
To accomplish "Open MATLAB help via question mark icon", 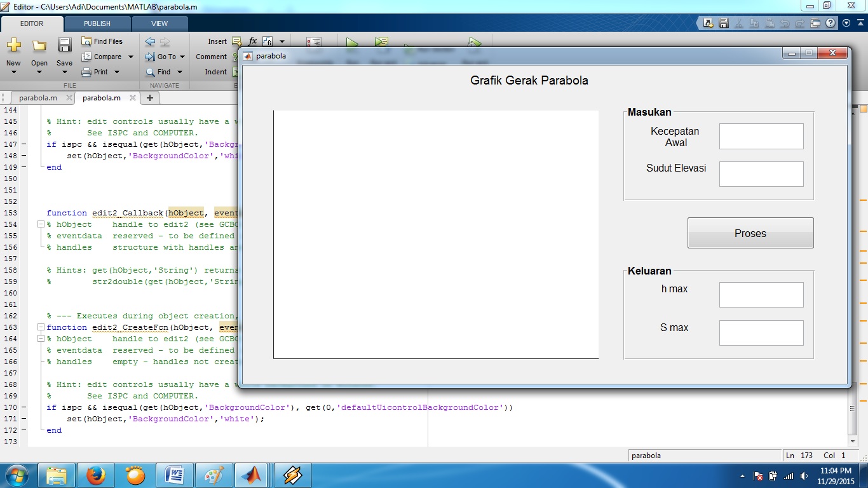I will 831,24.
